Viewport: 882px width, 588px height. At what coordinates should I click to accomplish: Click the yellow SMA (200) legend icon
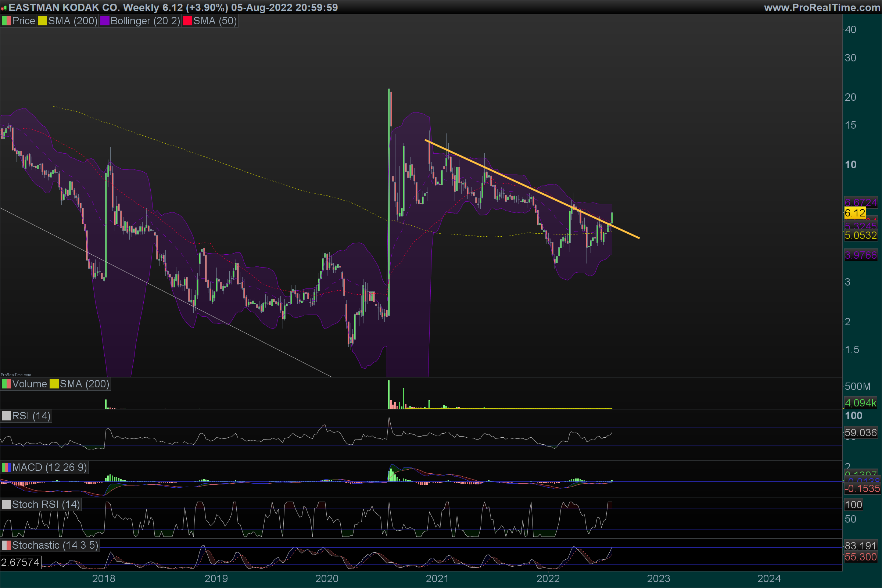42,21
